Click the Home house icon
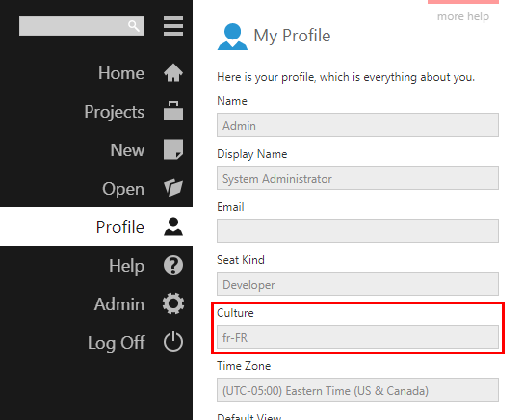Viewport: 523px width, 420px height. click(173, 72)
